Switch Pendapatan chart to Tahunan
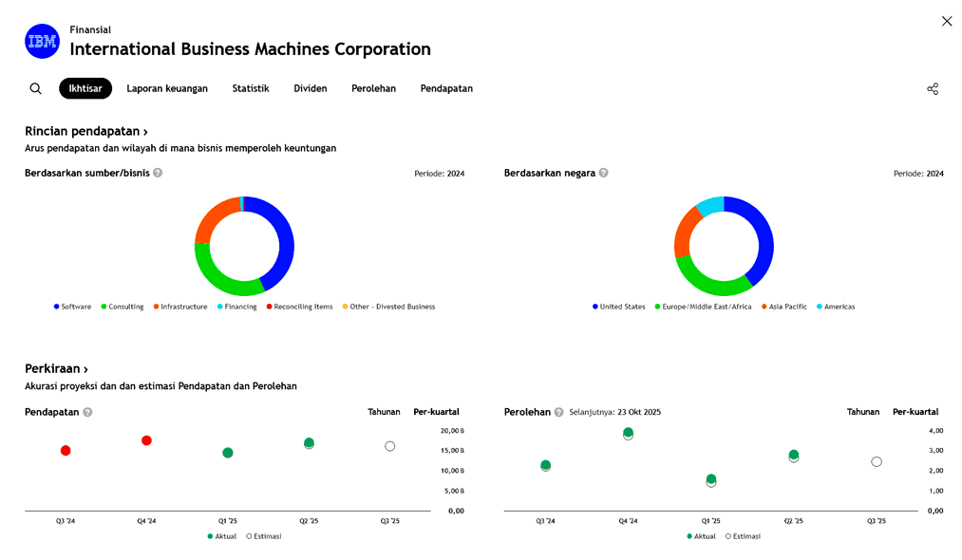962x560 pixels. (384, 412)
